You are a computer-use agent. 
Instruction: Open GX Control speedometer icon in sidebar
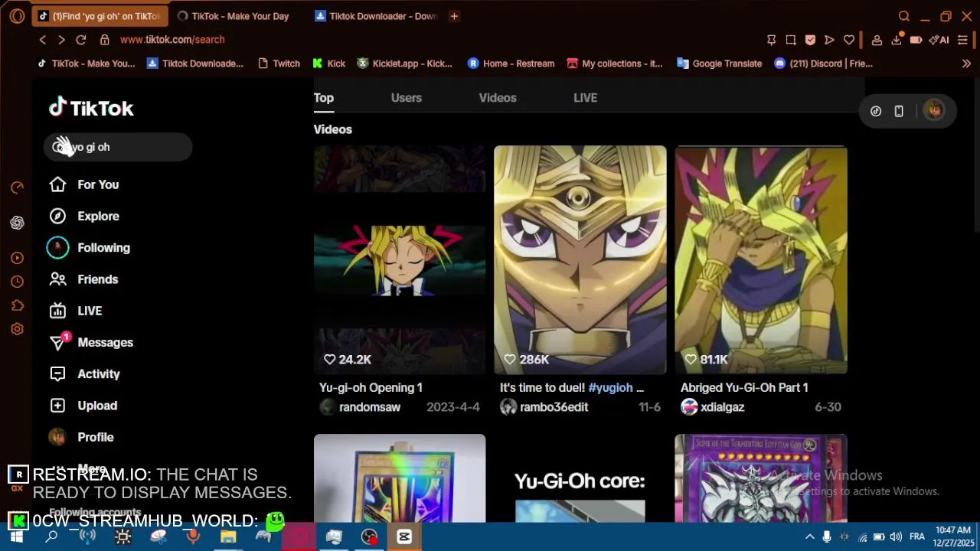17,187
